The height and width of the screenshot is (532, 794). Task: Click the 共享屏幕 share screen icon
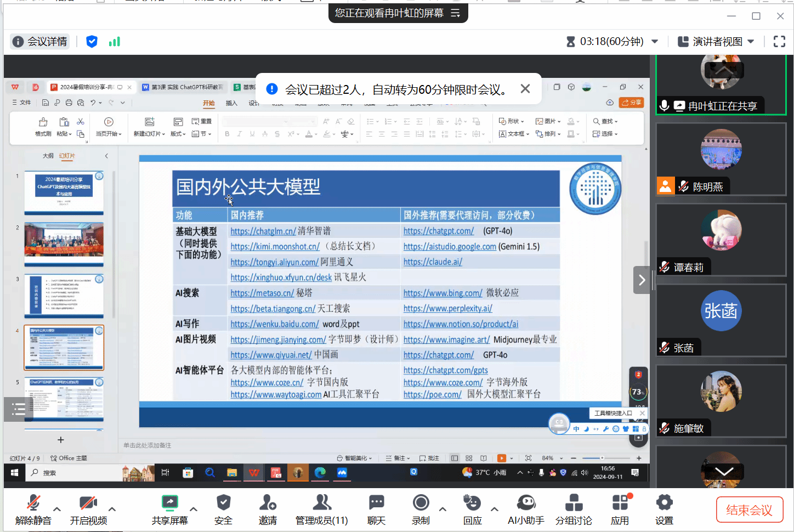pyautogui.click(x=169, y=503)
